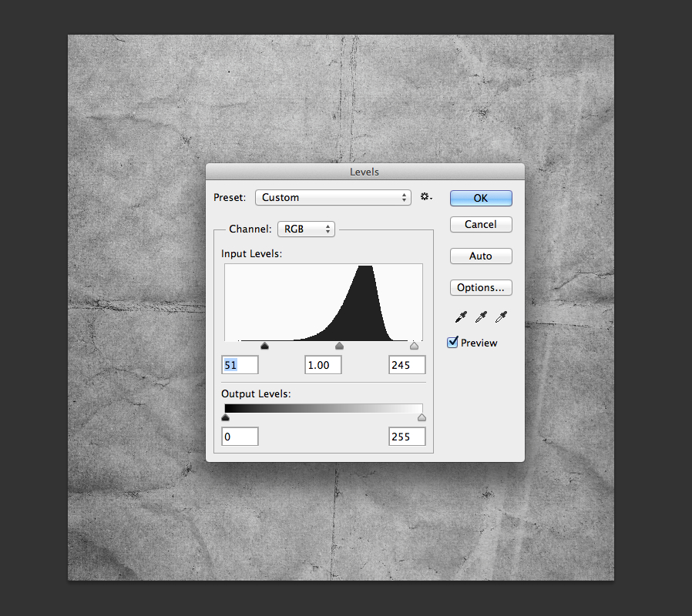The width and height of the screenshot is (692, 616).
Task: Select the output highlights slider handle
Action: [422, 417]
